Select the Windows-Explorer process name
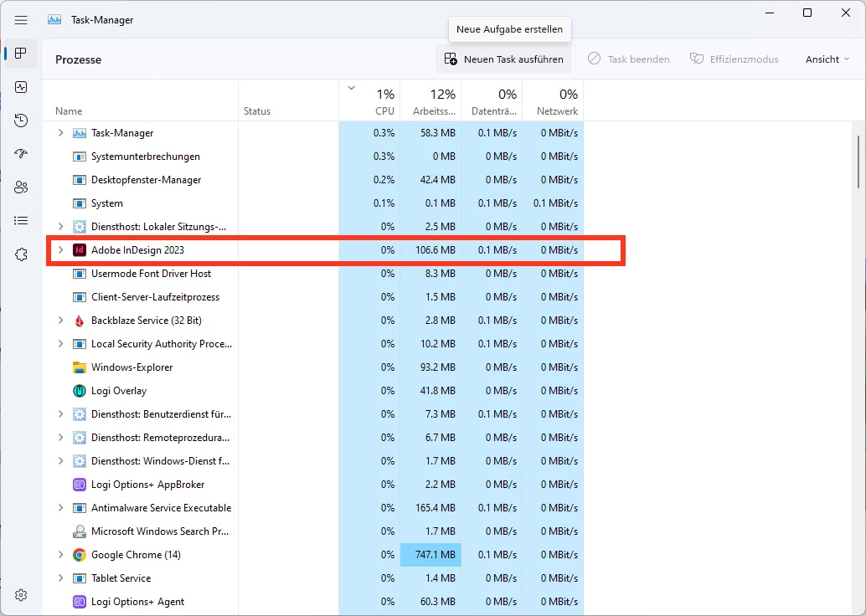This screenshot has width=866, height=616. (132, 367)
